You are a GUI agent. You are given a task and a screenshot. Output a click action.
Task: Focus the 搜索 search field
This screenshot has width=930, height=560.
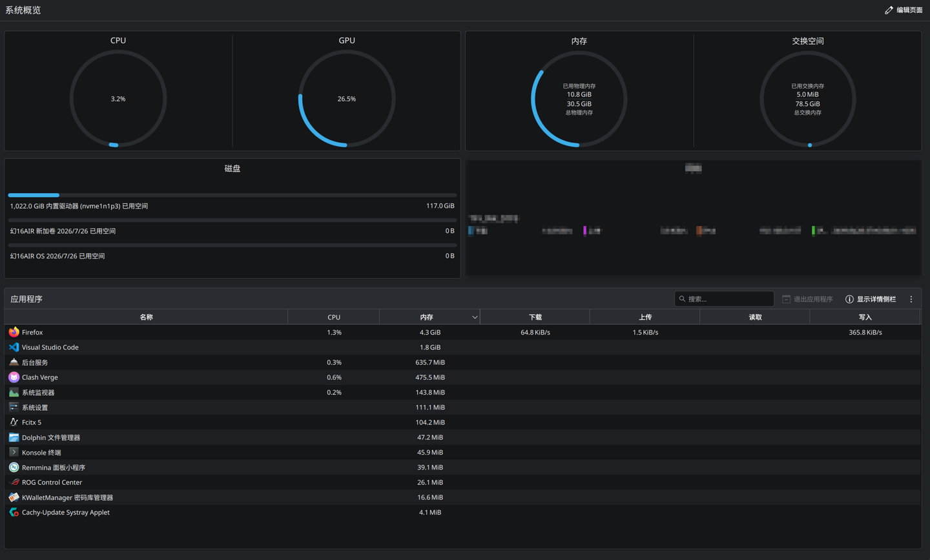coord(724,299)
